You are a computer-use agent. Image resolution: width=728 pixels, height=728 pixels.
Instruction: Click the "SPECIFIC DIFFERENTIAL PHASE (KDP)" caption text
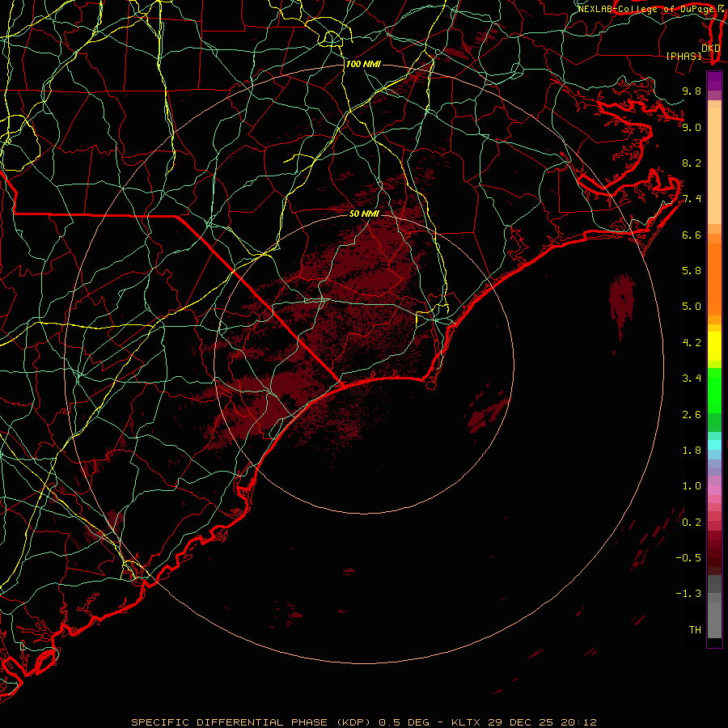(251, 722)
